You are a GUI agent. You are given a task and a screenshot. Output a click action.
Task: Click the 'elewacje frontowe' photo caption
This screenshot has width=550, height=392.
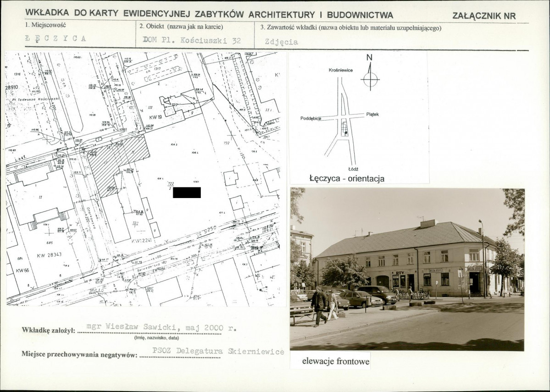pos(335,361)
